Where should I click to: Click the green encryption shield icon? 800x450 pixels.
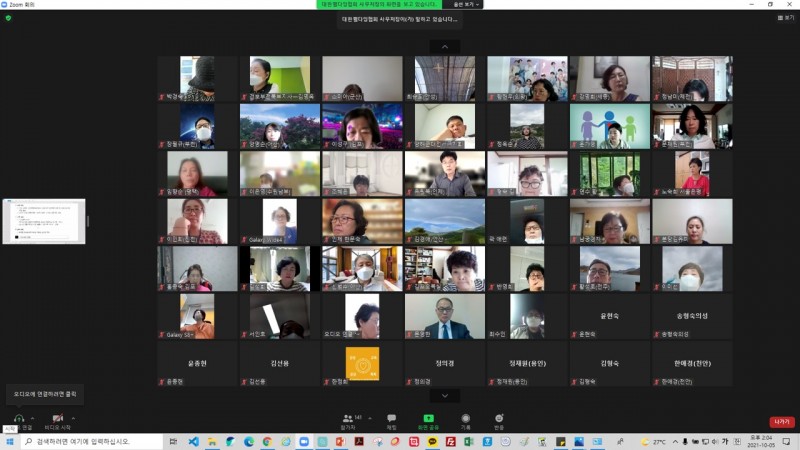(x=8, y=18)
